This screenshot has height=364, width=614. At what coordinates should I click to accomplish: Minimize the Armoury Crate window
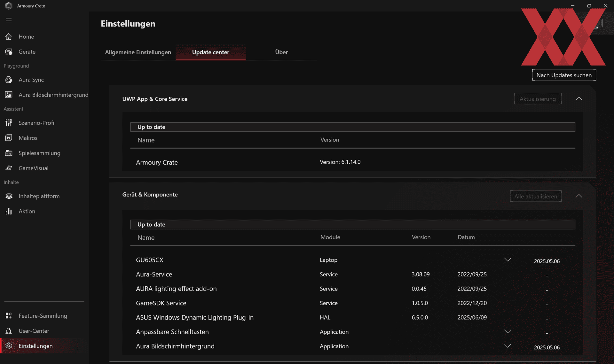click(x=572, y=5)
